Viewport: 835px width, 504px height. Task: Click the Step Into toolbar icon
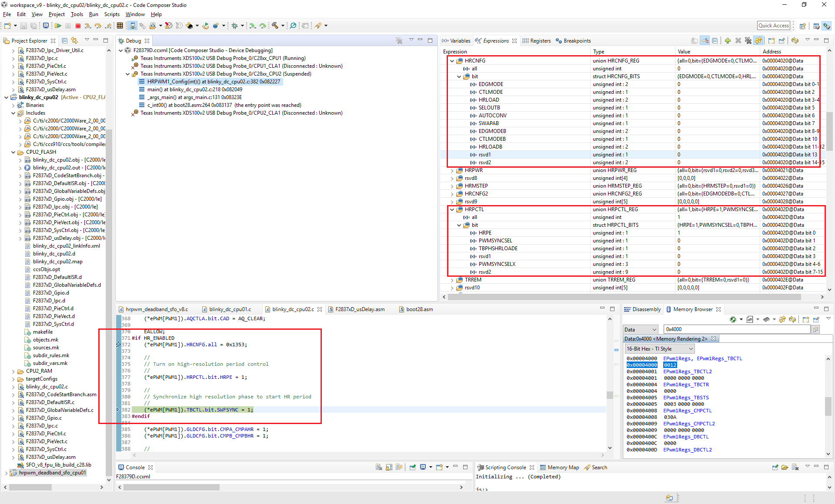click(88, 26)
